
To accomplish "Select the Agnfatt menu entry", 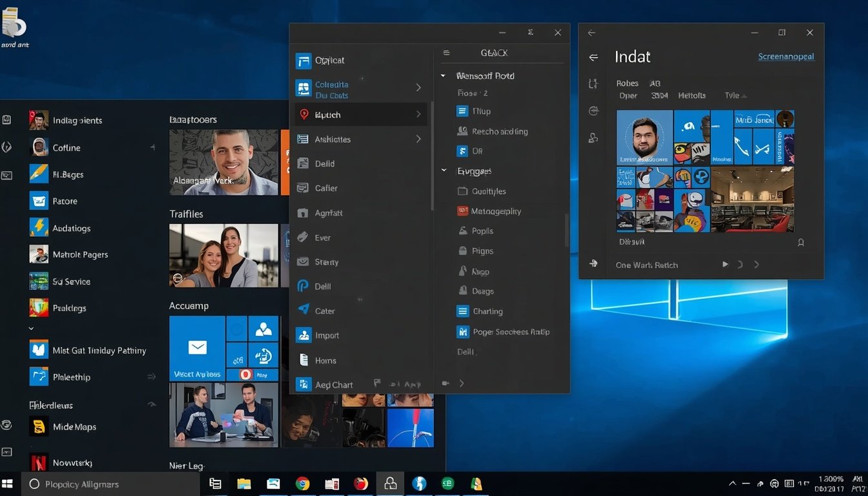I will 360,212.
